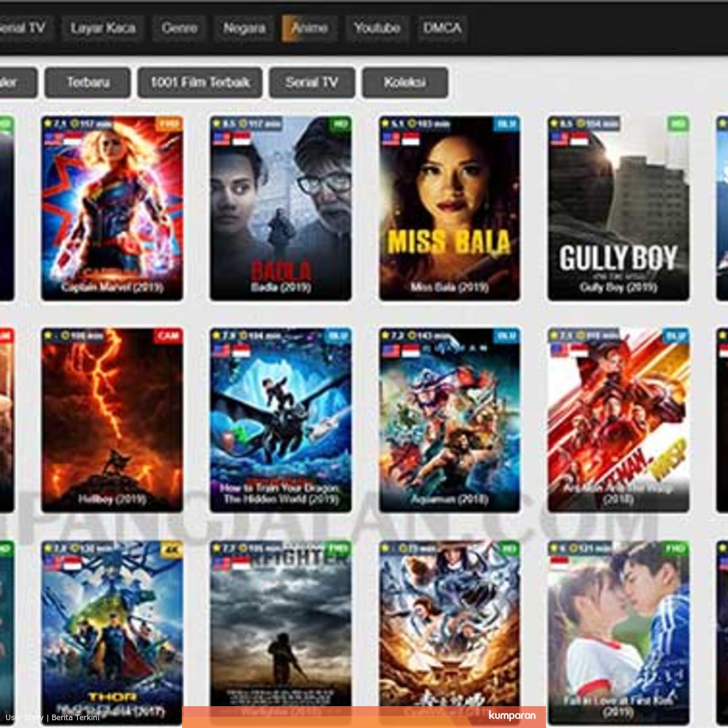Click the FHD badge on Captain Marvel
Screen dimensions: 728x728
[169, 124]
